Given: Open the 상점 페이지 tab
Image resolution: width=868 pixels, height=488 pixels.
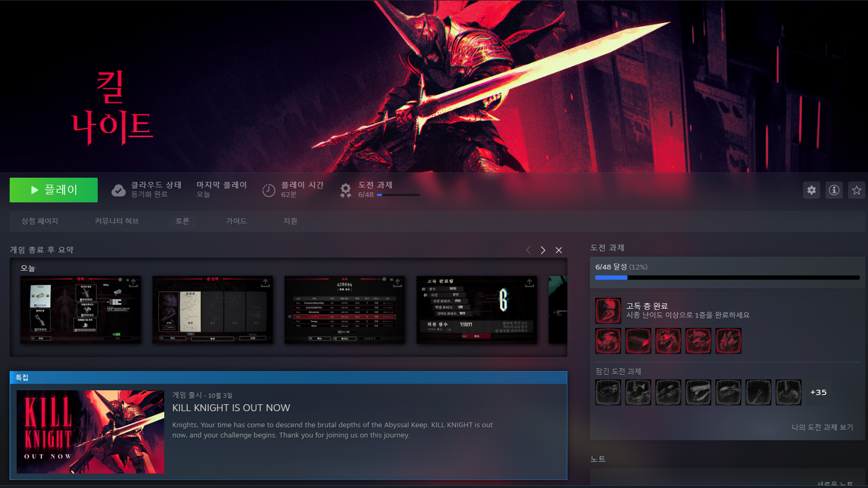Looking at the screenshot, I should pyautogui.click(x=40, y=221).
